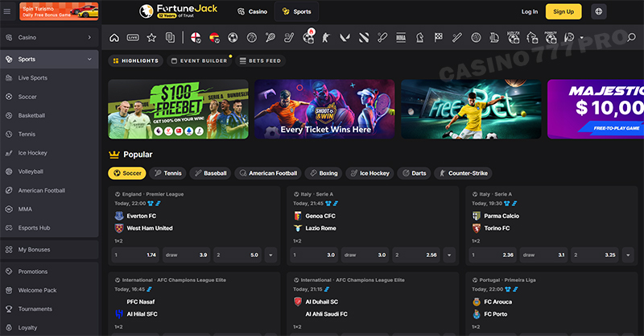Select the Tennis popular filter chip
This screenshot has width=644, height=336.
click(167, 173)
